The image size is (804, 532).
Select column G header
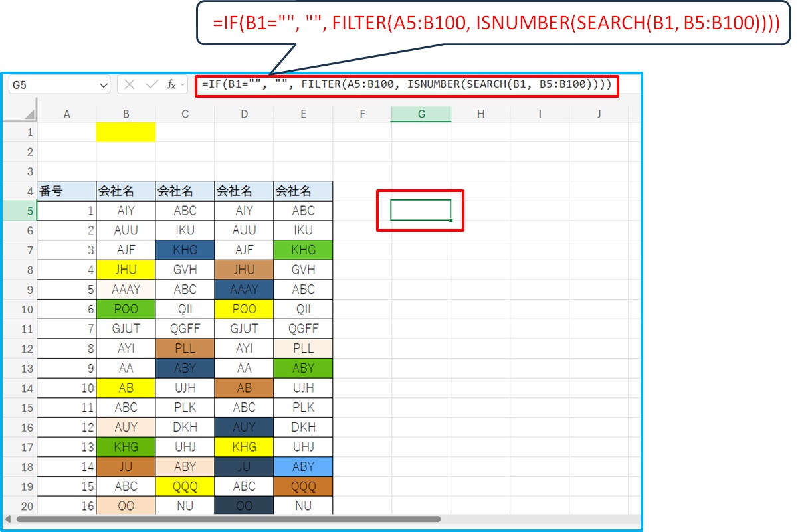tap(421, 114)
